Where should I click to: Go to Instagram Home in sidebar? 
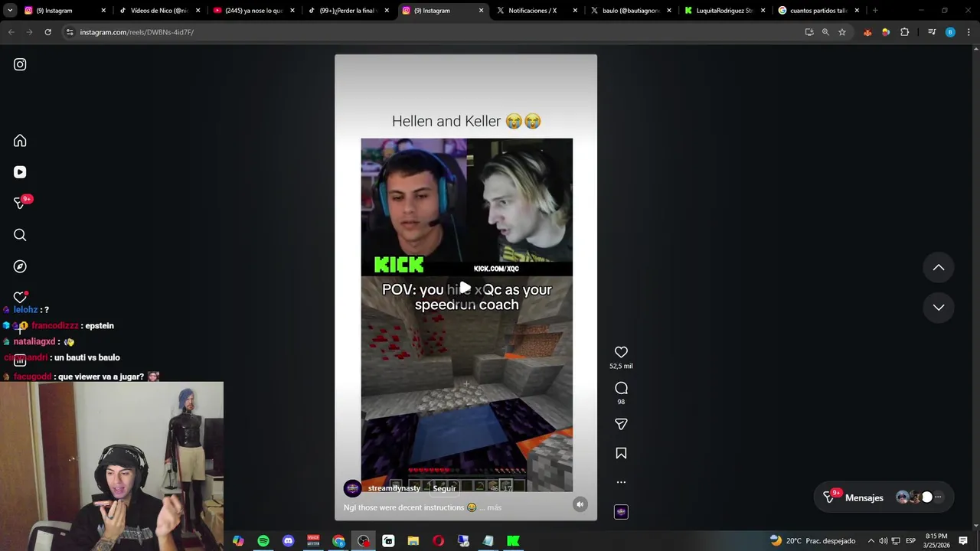[x=20, y=141]
